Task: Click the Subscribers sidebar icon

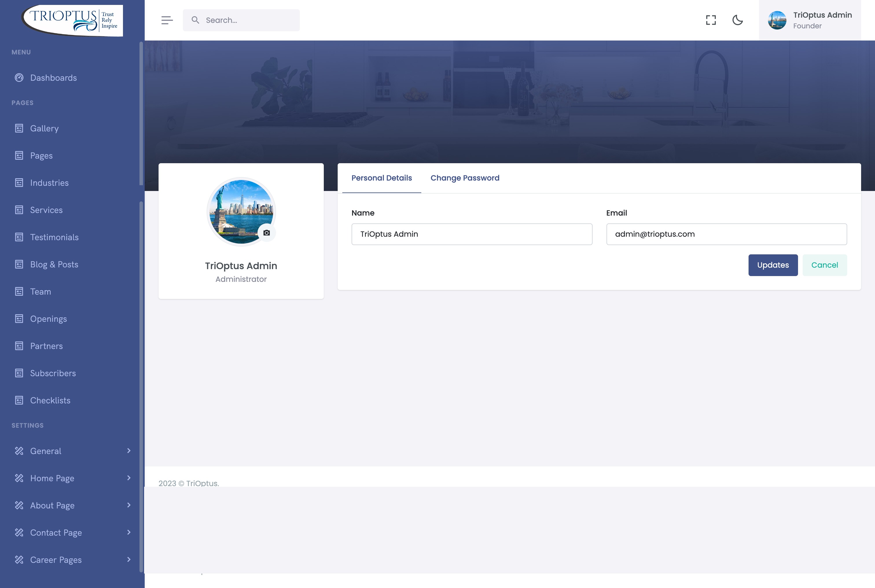Action: tap(19, 373)
